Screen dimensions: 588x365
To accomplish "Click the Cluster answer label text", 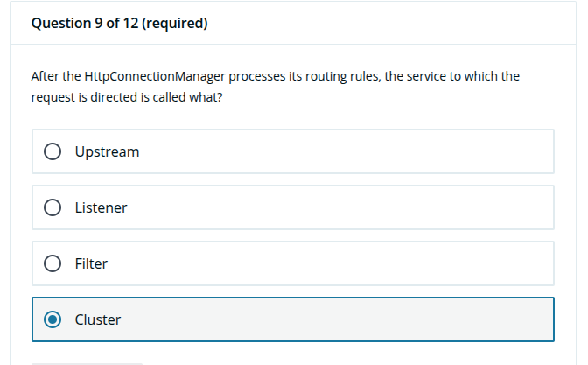I will (98, 319).
